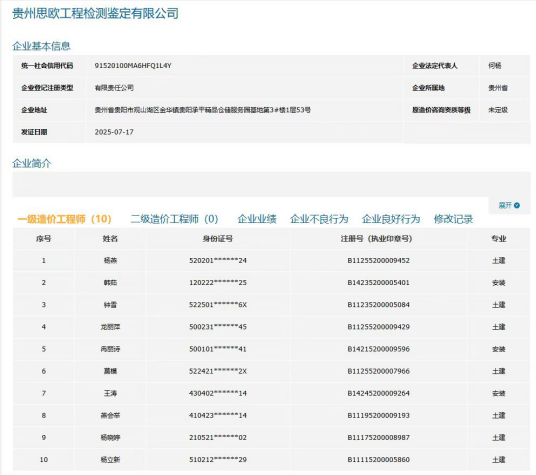This screenshot has width=536, height=475.
Task: Click the 序号 column header
Action: click(x=43, y=239)
